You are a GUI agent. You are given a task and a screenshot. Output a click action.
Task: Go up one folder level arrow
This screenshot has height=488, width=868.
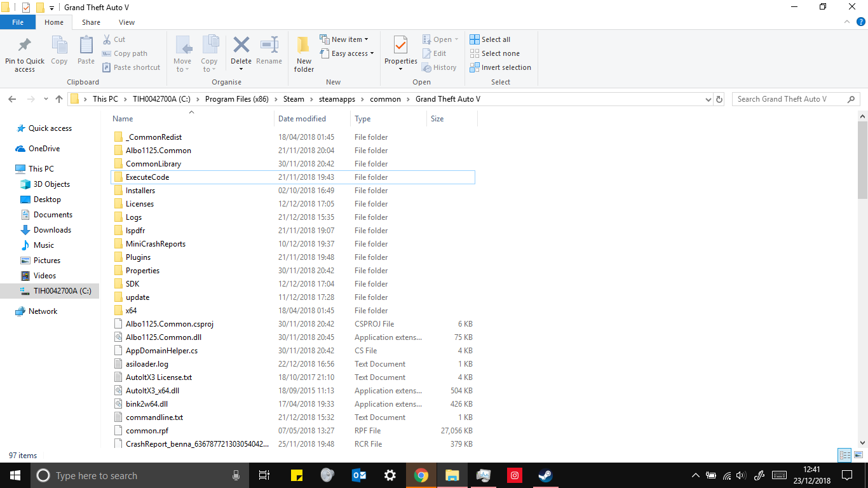coord(59,99)
